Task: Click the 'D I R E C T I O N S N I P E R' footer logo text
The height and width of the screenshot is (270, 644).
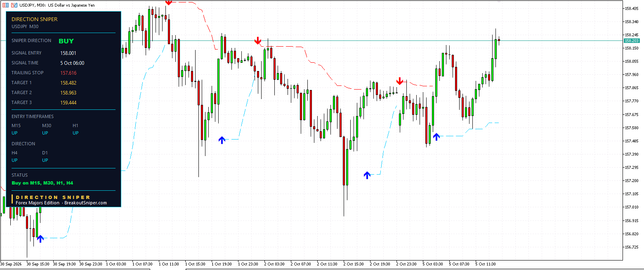Action: click(x=53, y=197)
